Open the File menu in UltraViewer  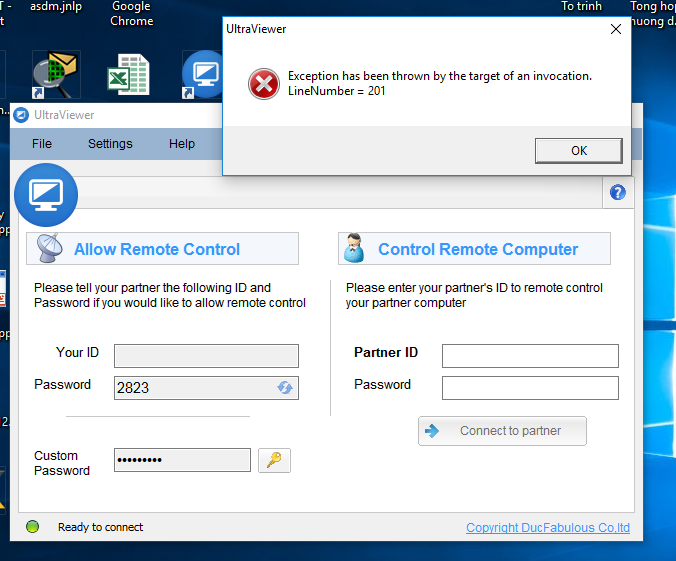point(42,144)
